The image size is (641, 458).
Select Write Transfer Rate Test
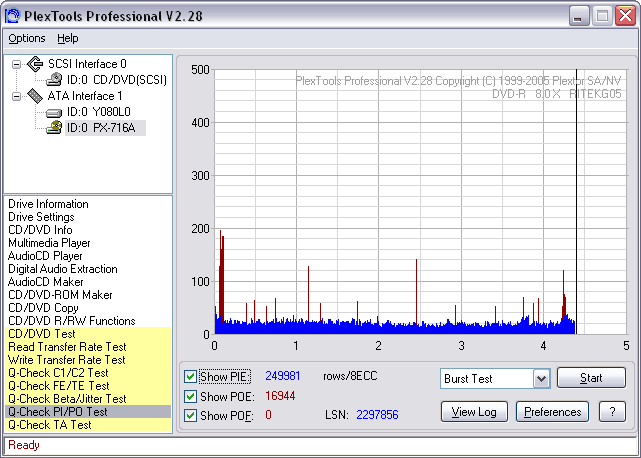click(88, 360)
